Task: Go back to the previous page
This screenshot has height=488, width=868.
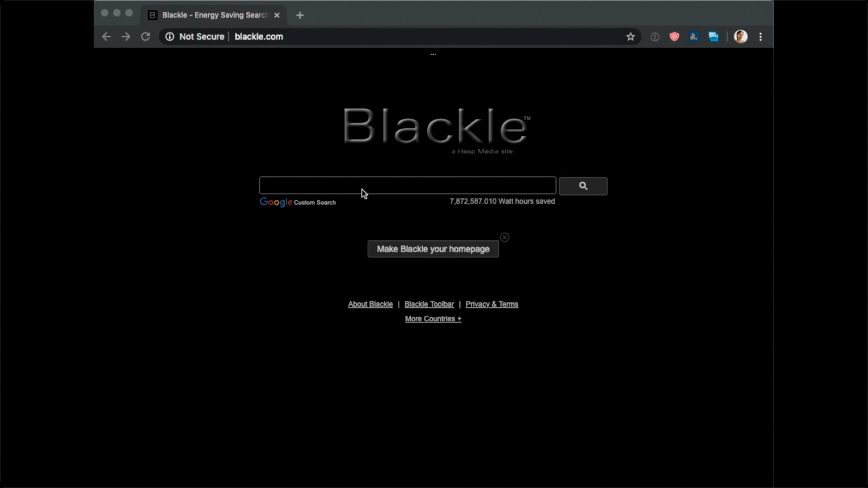Action: click(x=106, y=37)
